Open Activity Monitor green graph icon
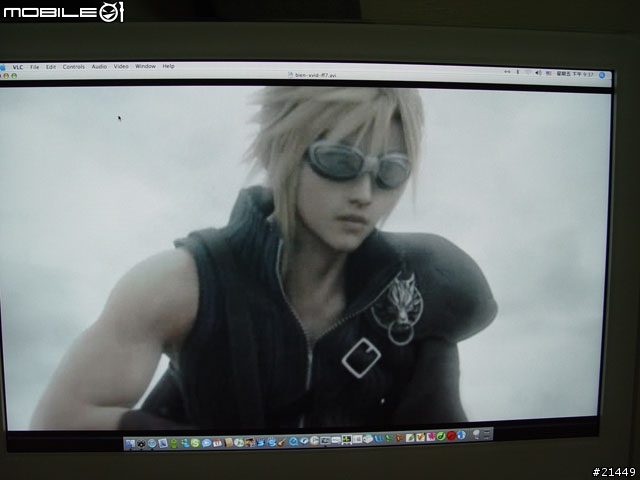640x480 pixels. tap(347, 440)
